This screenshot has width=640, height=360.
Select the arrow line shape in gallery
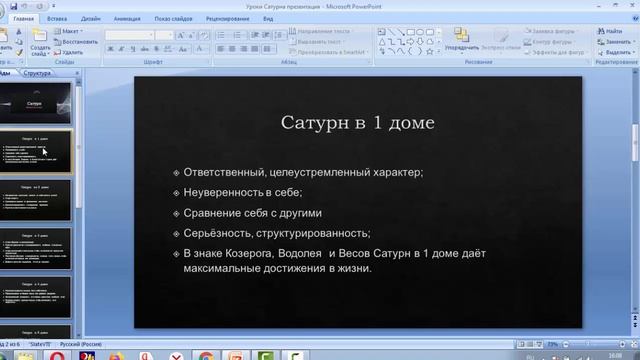tap(401, 31)
